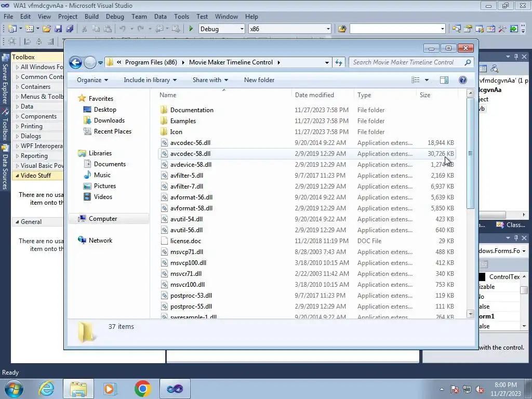This screenshot has height=399, width=532.
Task: Collapse the General toolbox group
Action: (x=17, y=222)
